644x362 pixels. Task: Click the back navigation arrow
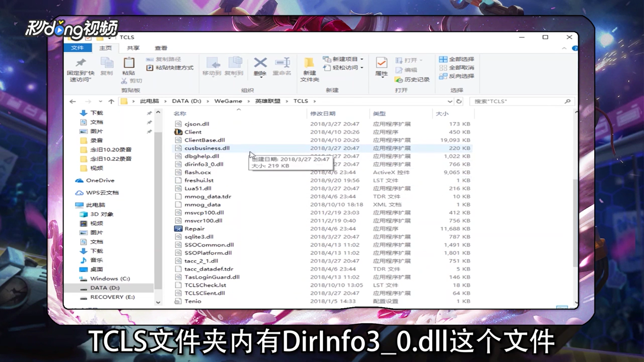[73, 101]
